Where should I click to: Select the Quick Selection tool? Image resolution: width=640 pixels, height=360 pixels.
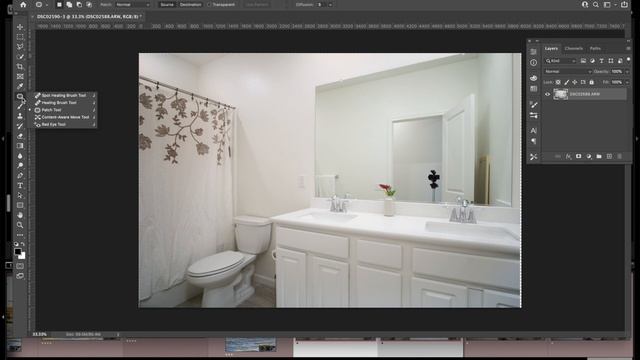20,57
